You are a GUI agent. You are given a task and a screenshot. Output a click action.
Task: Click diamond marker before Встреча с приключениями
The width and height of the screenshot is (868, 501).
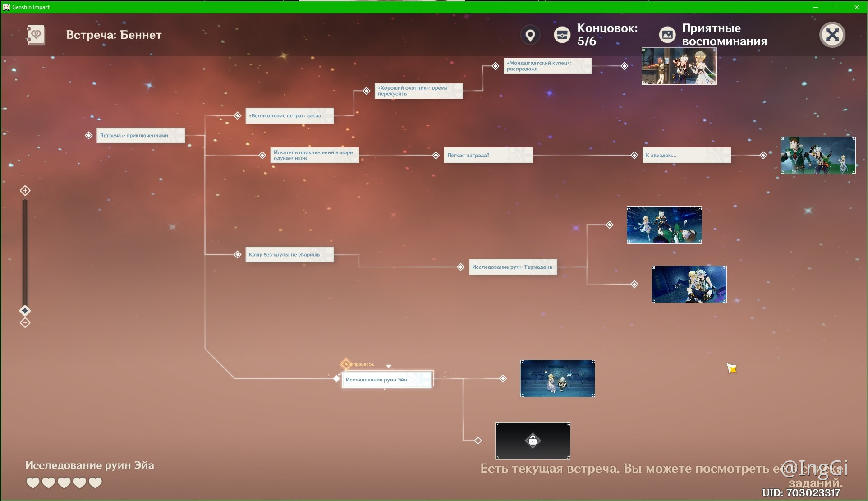[89, 135]
